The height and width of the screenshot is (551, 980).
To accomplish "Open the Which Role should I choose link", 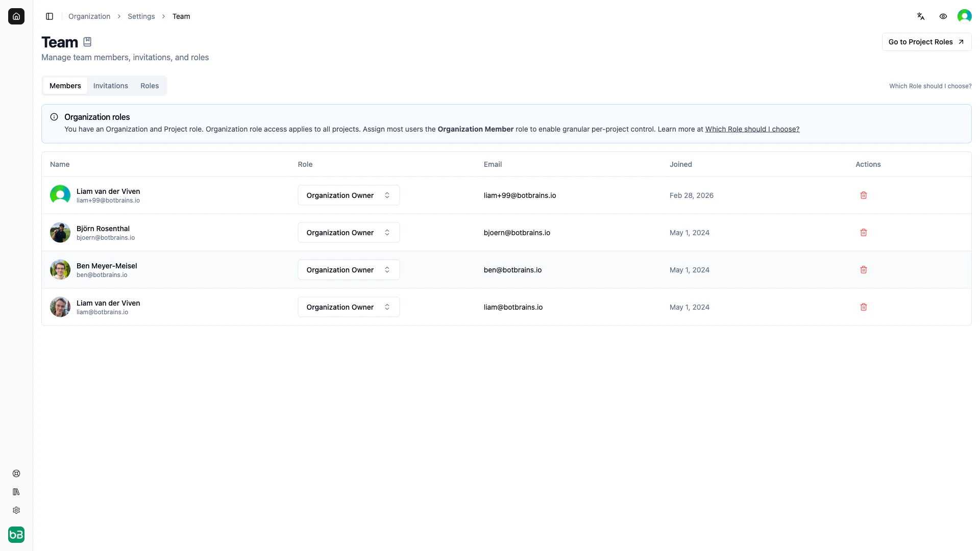I will click(x=752, y=129).
